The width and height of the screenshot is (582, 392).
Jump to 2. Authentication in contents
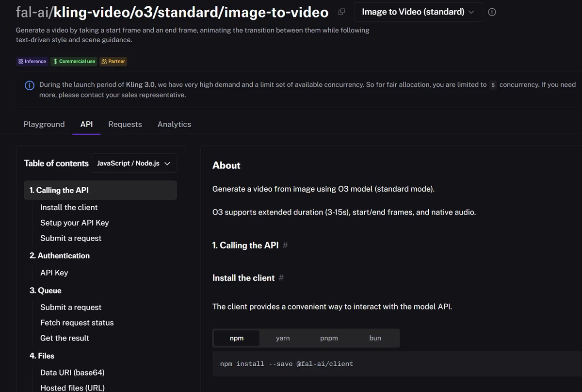pos(60,256)
